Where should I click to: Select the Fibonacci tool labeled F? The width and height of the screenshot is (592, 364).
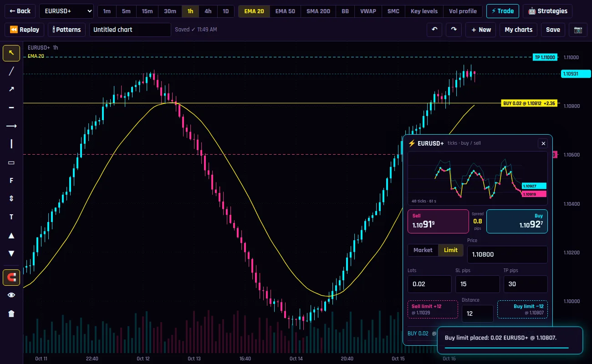(11, 181)
